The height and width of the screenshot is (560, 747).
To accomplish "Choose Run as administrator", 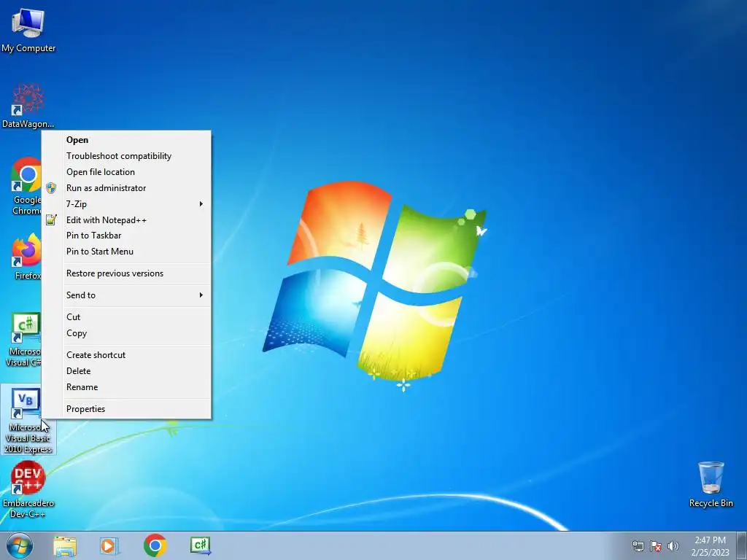I will click(x=126, y=188).
